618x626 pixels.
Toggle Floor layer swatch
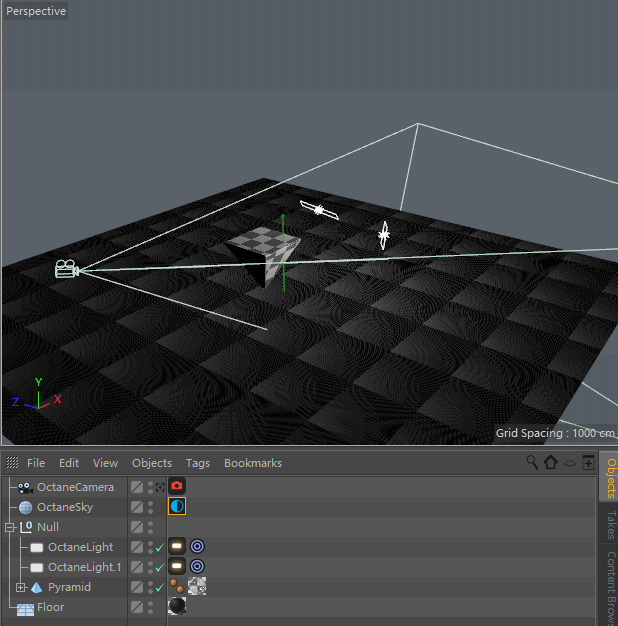pyautogui.click(x=137, y=607)
